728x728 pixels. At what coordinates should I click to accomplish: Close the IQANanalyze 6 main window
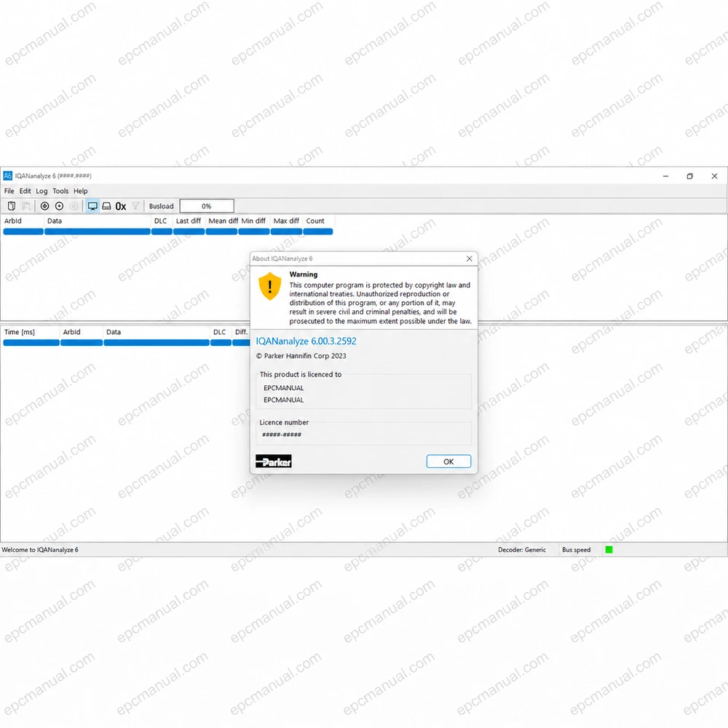(715, 176)
